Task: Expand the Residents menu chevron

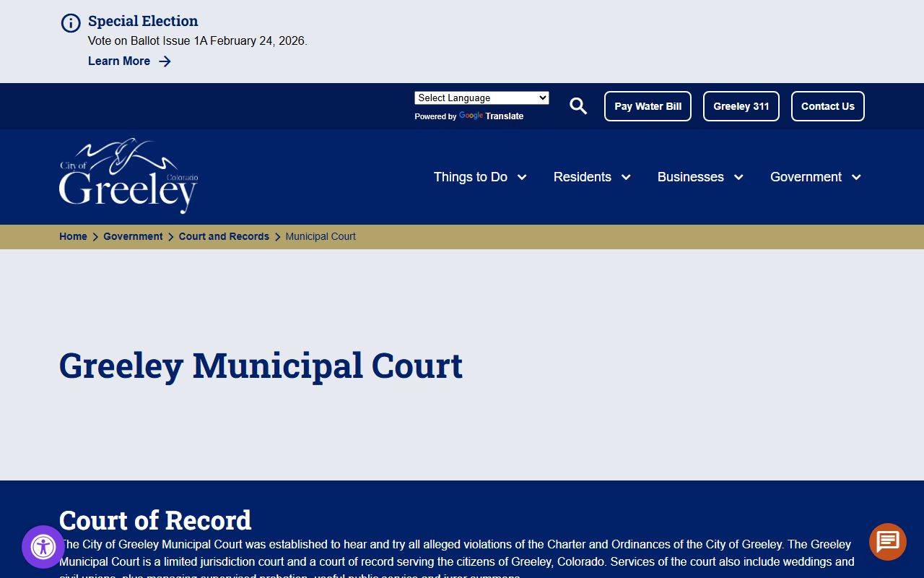Action: [x=626, y=178]
